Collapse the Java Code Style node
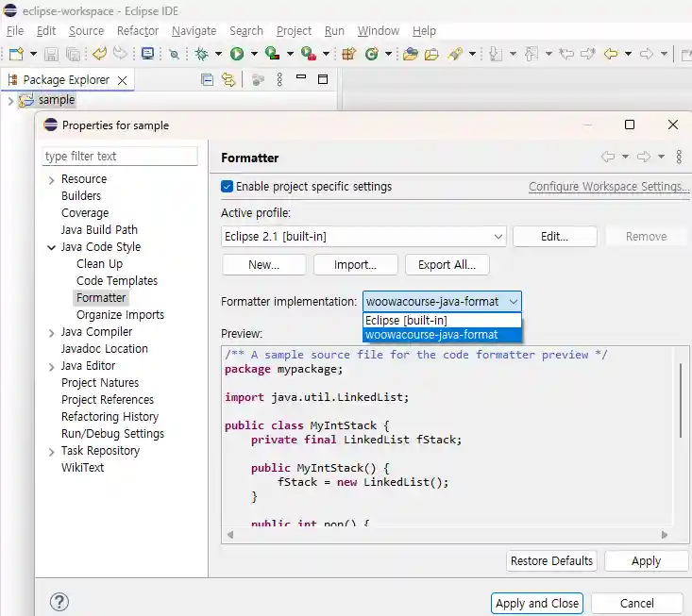Screen dimensions: 692x616 click(52, 247)
